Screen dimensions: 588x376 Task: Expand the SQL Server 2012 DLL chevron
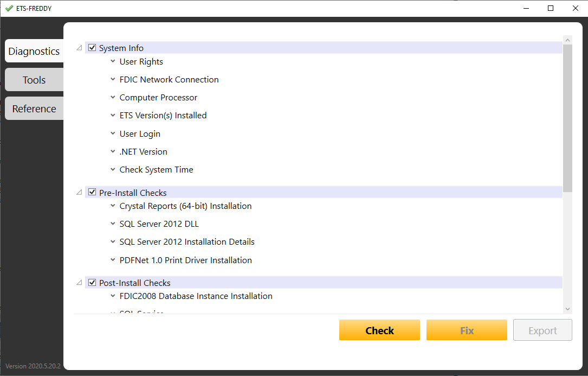tap(113, 224)
